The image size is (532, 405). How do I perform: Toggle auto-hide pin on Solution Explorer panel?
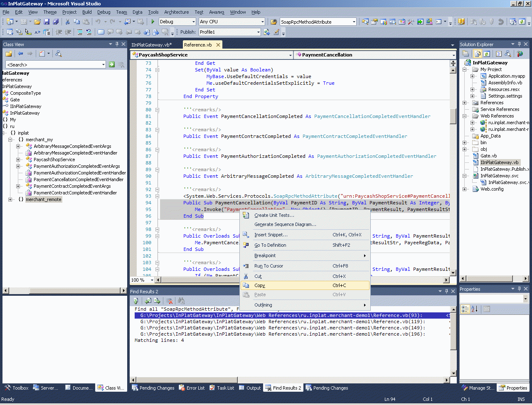519,44
